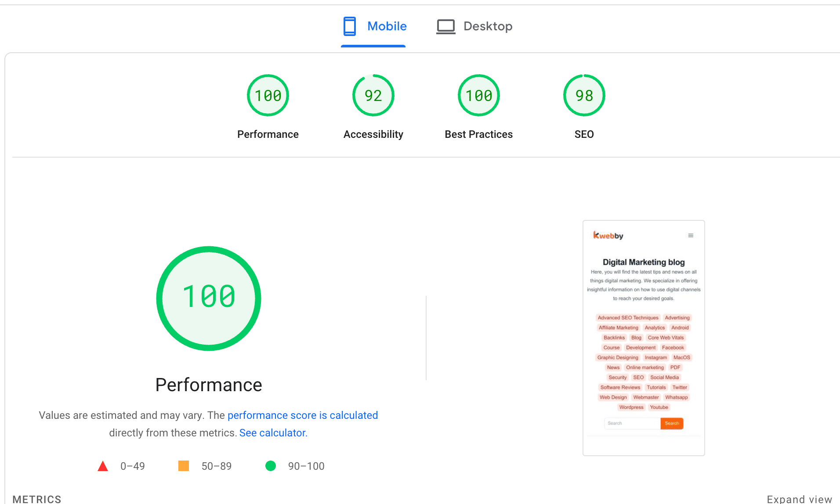
Task: Open the hamburger menu in page preview
Action: 691,236
